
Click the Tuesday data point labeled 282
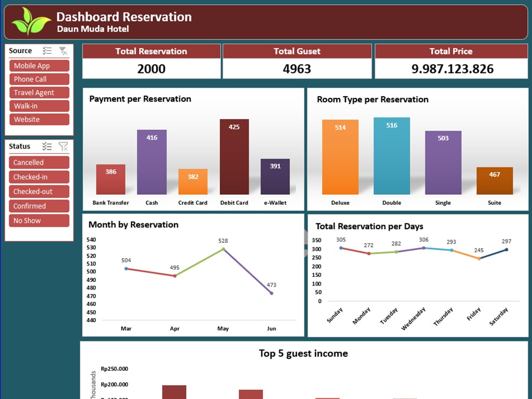[396, 252]
